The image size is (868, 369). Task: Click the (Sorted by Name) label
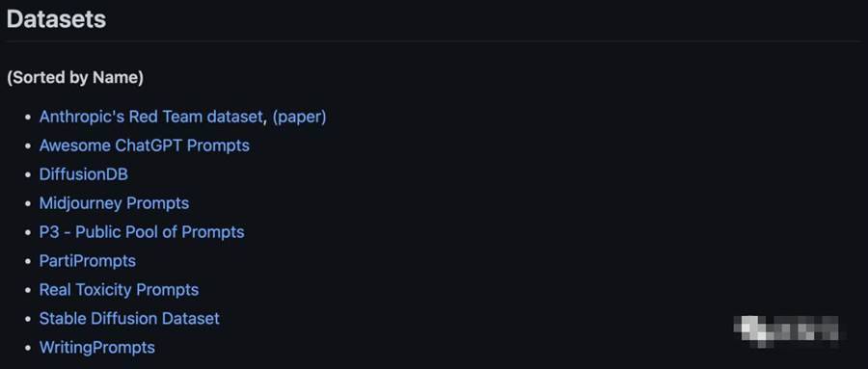[x=75, y=77]
